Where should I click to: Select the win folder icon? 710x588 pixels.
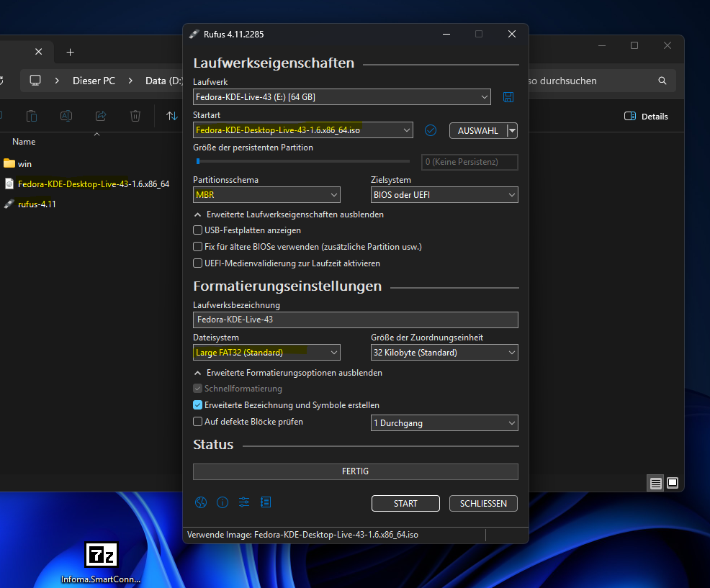[x=9, y=163]
